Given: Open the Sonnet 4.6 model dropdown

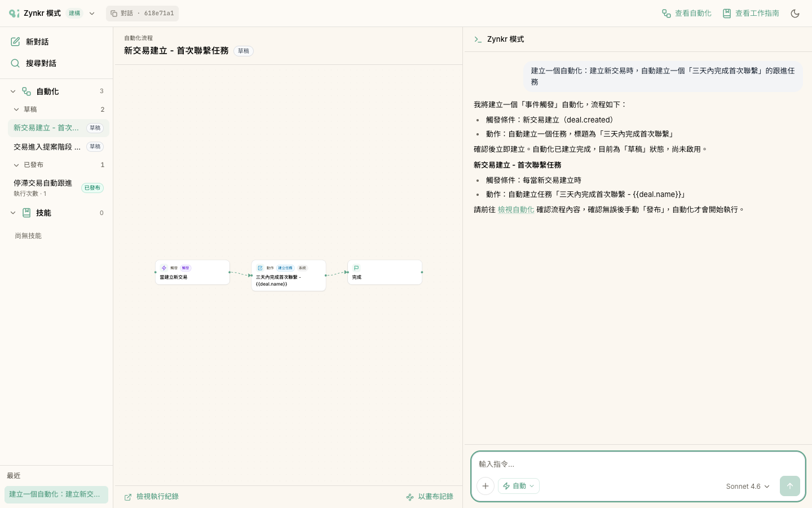Looking at the screenshot, I should click(748, 487).
